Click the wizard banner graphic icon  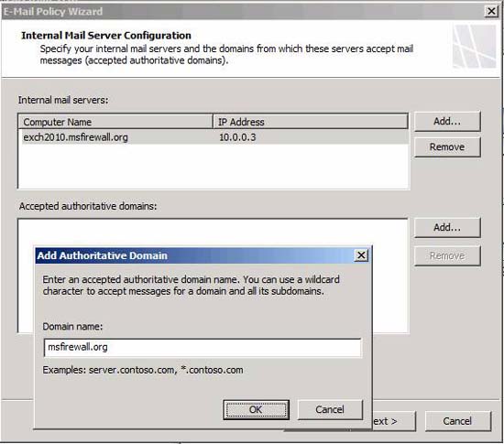[475, 47]
